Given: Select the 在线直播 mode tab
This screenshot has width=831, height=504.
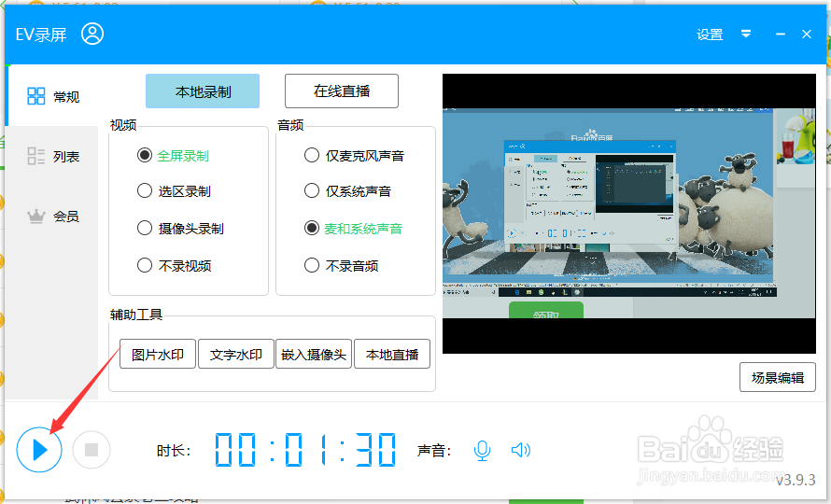Looking at the screenshot, I should (342, 91).
